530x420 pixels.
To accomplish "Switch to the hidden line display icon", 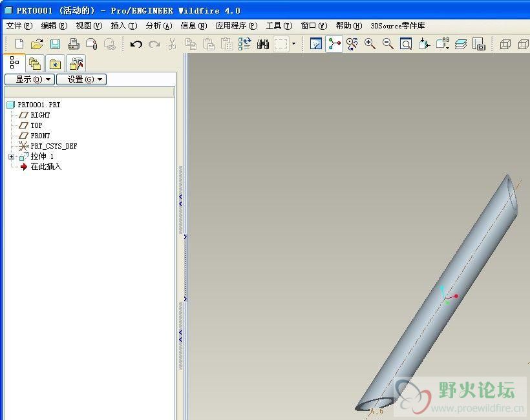I will click(524, 44).
